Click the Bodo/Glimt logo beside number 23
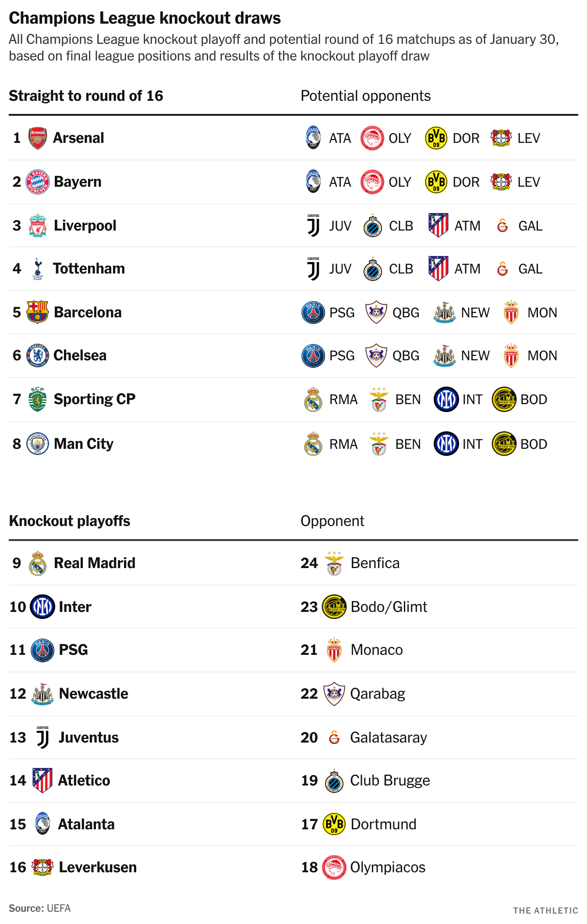 coord(334,607)
